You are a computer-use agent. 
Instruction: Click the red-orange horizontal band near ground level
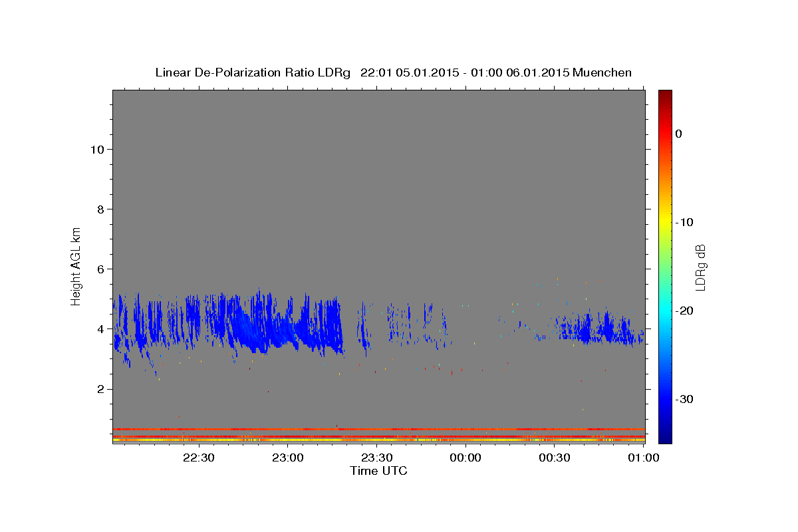click(x=378, y=429)
